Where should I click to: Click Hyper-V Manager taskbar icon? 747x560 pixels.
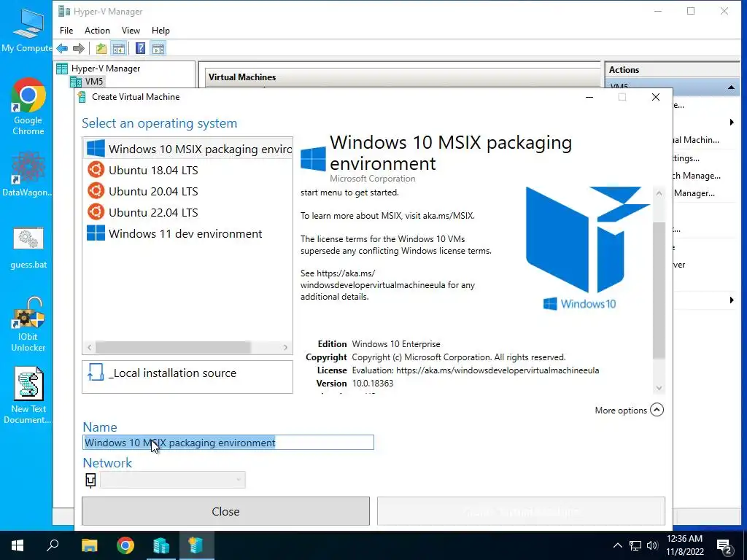(161, 545)
